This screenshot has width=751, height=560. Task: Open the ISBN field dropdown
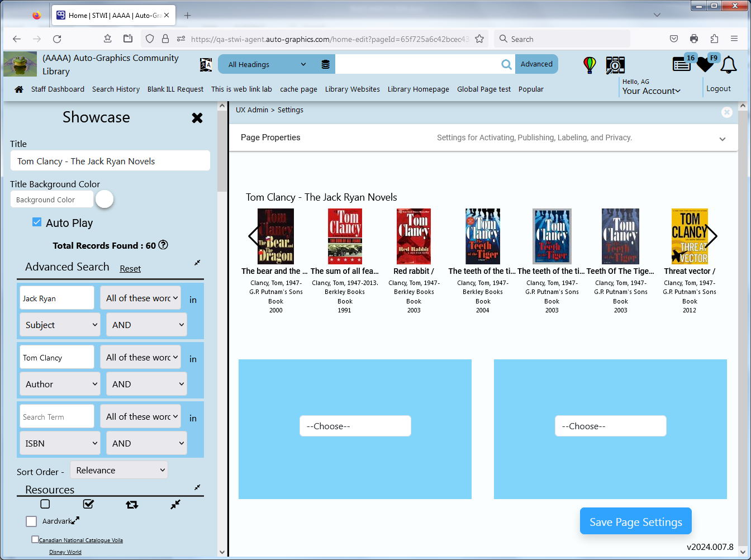click(60, 443)
